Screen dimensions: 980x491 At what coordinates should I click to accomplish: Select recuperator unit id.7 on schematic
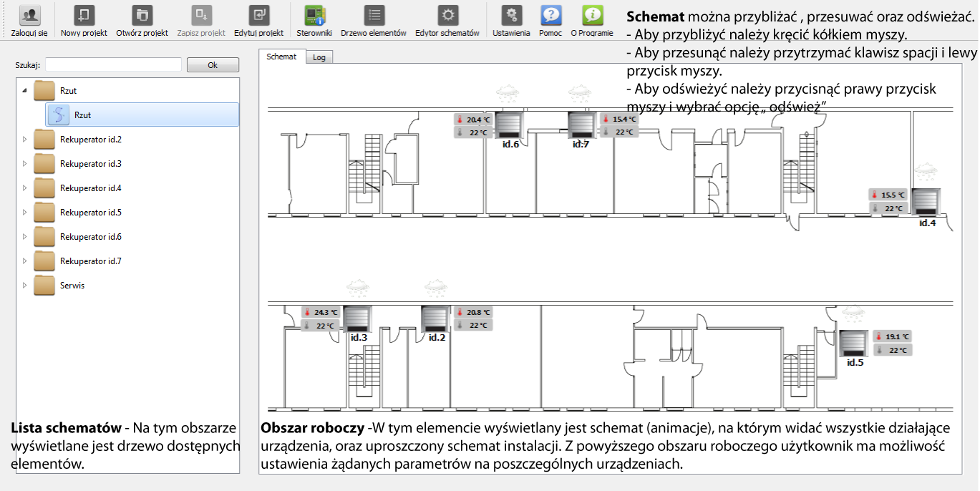pos(582,125)
